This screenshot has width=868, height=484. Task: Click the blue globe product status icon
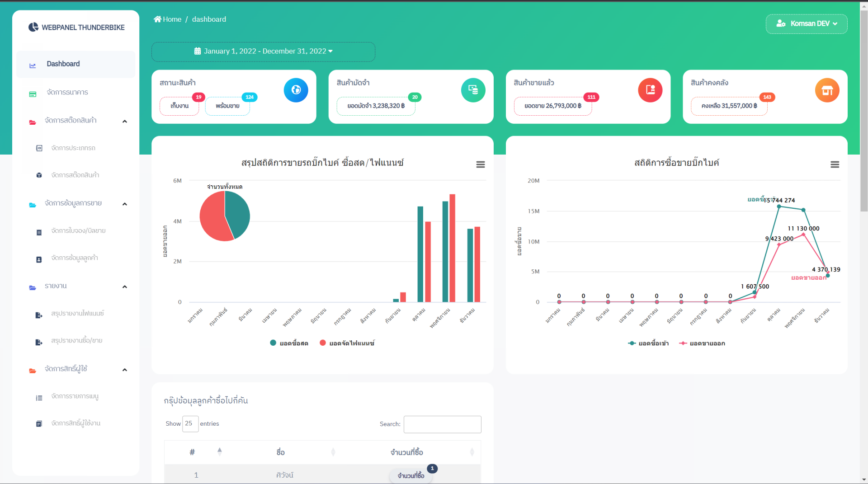296,90
